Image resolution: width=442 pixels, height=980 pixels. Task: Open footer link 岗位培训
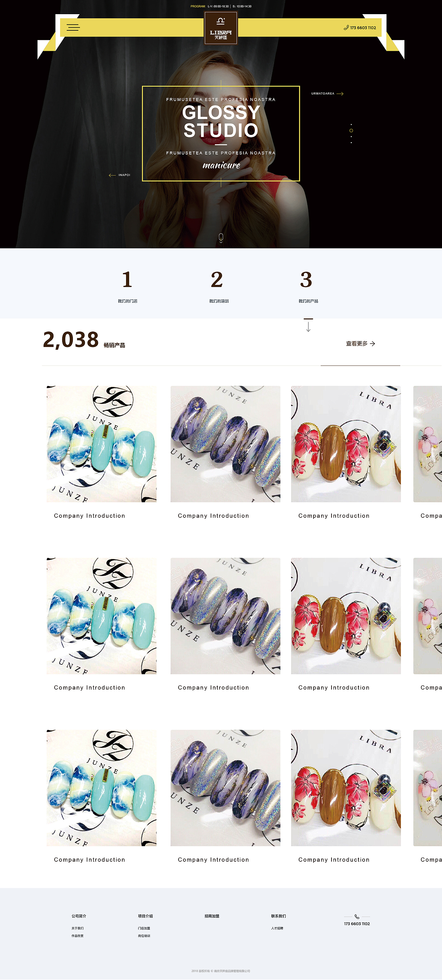click(x=144, y=936)
